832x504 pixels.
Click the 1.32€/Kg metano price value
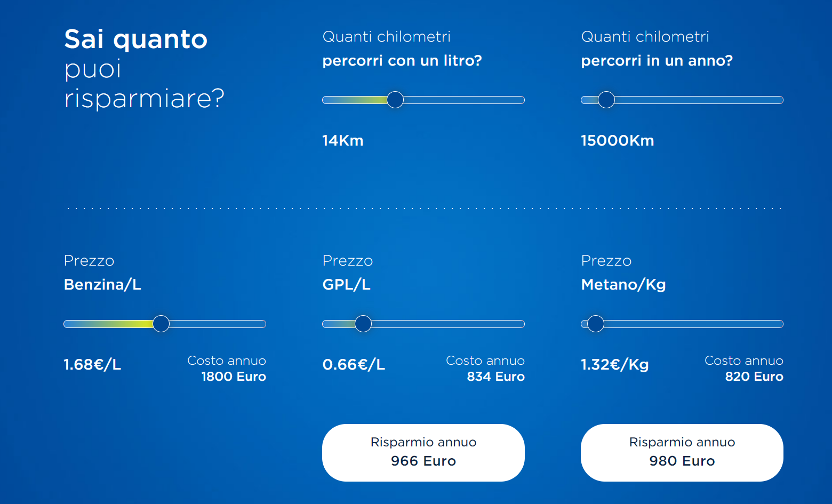[615, 365]
